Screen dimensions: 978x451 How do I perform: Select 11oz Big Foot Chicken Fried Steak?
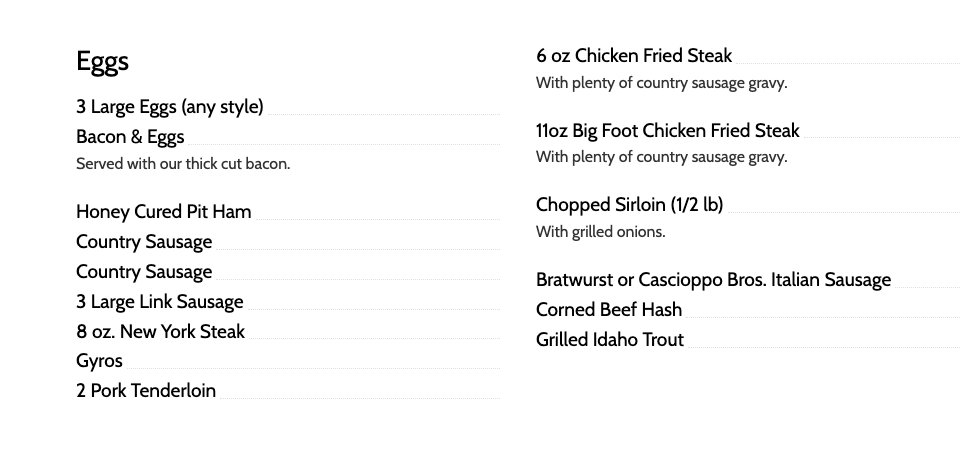coord(667,131)
